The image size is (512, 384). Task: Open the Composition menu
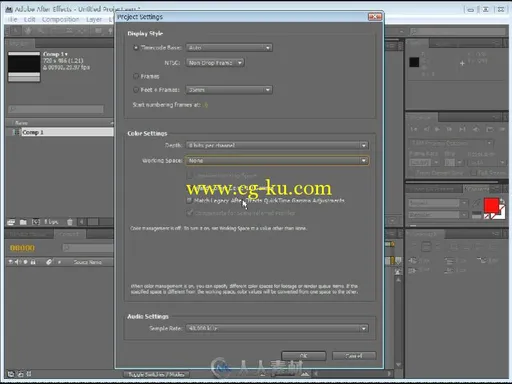[60, 20]
